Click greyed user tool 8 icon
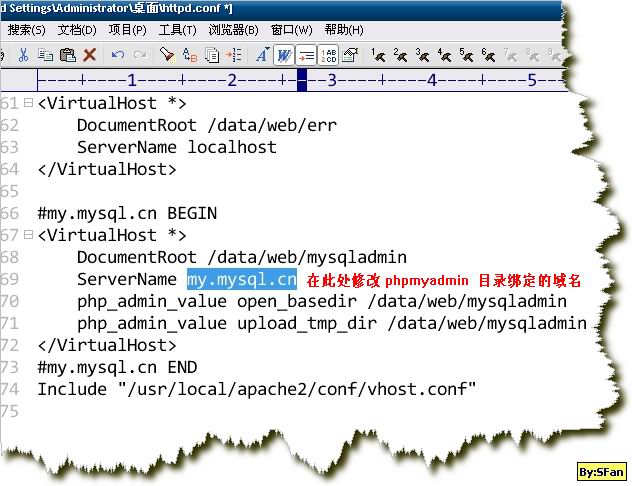Viewport: 632px width, 486px height. point(532,55)
